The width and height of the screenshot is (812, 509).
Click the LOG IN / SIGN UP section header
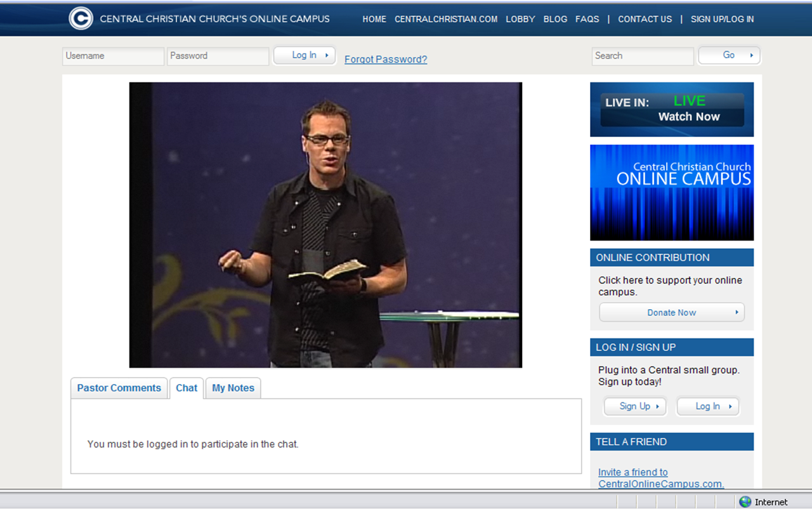tap(672, 347)
